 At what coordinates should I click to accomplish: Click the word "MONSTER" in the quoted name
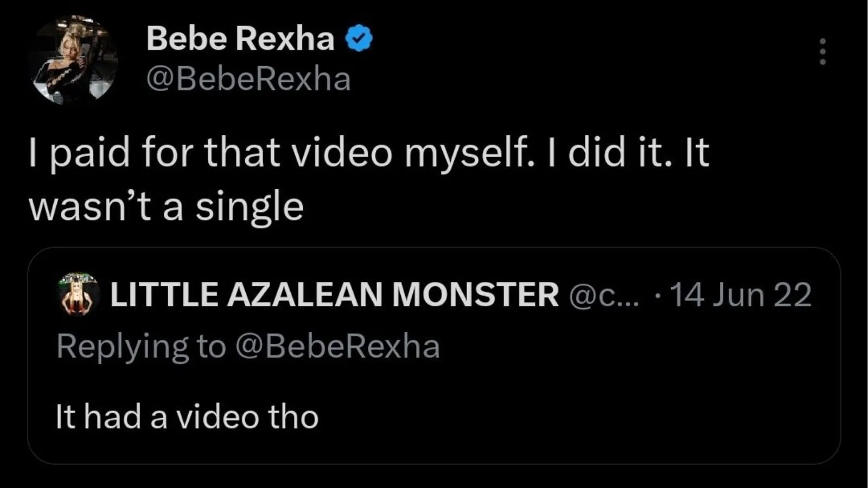475,294
